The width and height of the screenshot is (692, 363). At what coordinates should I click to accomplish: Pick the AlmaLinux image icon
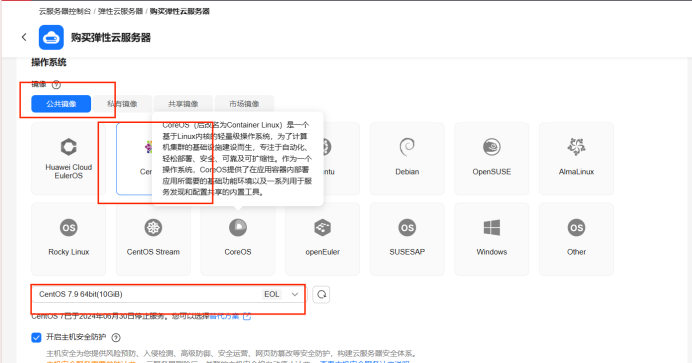[576, 147]
